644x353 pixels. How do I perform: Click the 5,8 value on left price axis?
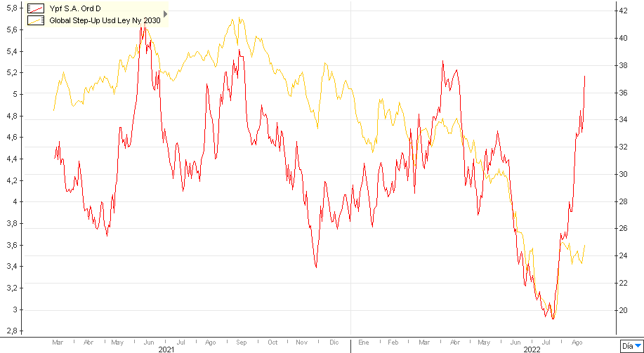(x=12, y=8)
